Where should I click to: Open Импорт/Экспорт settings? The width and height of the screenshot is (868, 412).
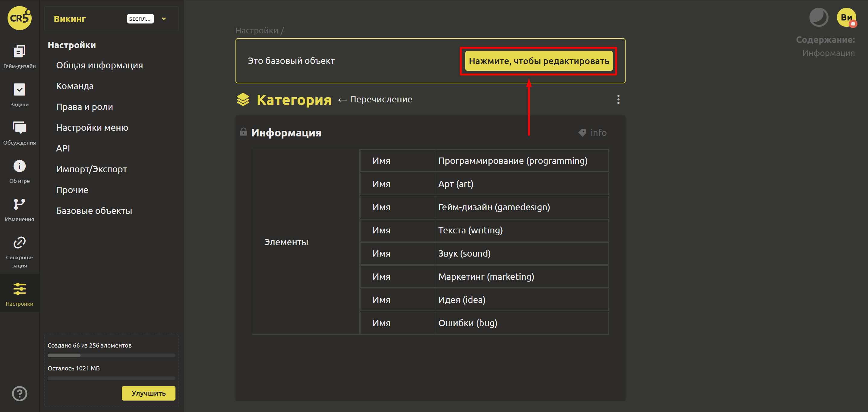tap(92, 169)
